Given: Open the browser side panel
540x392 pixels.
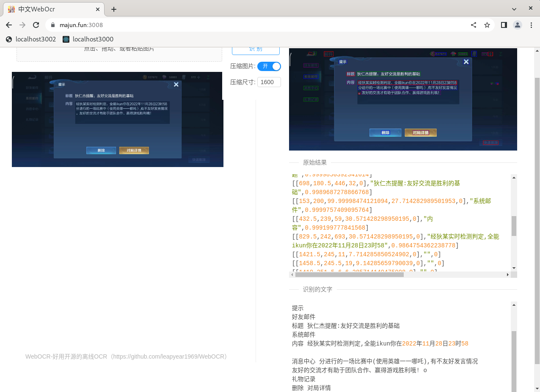Looking at the screenshot, I should coord(504,25).
